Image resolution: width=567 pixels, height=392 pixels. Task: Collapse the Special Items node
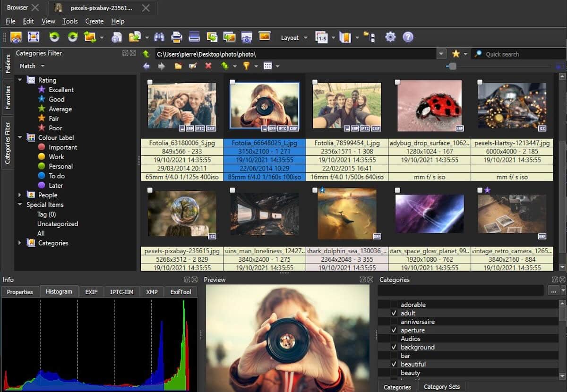20,205
